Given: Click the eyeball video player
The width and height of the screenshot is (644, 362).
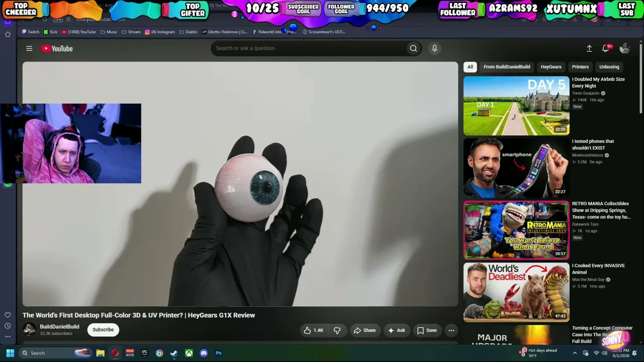Looking at the screenshot, I should click(240, 184).
